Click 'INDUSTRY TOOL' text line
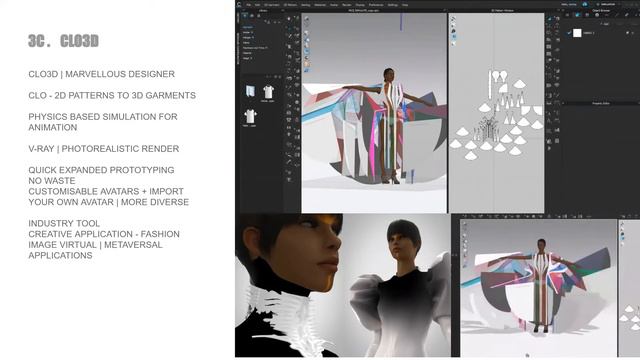Screen dimensions: 640x360 click(x=64, y=224)
